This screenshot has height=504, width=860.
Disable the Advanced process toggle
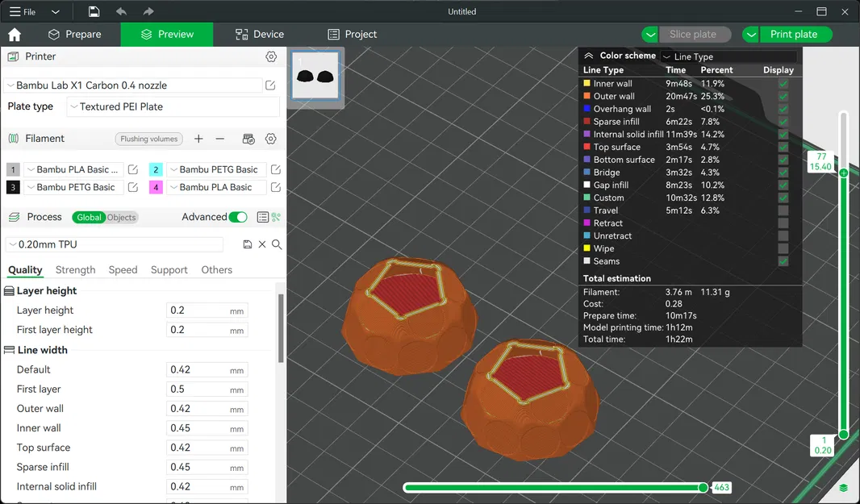pyautogui.click(x=238, y=217)
